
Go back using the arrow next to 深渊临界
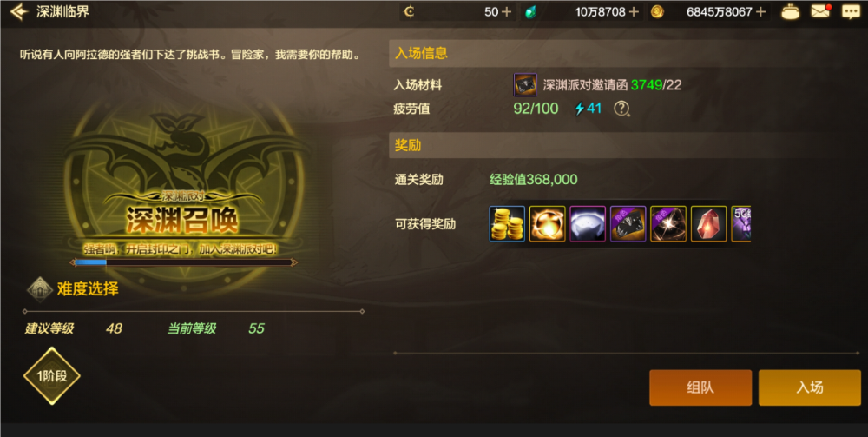click(x=18, y=11)
